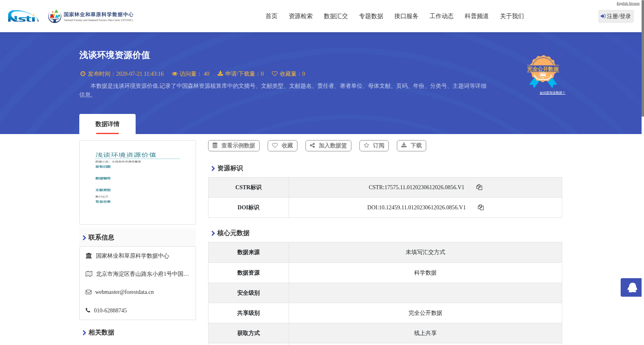This screenshot has height=345, width=644.
Task: Click the institution icon in 联系信息
Action: [89, 256]
